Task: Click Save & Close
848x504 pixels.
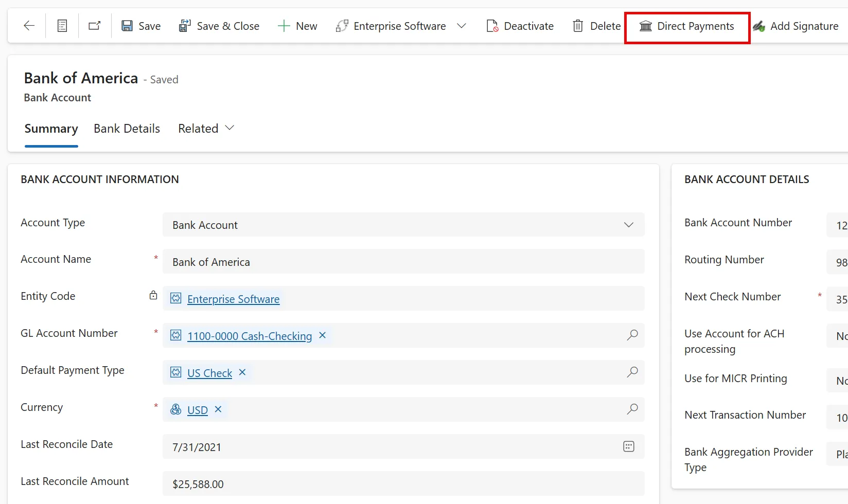Action: (x=219, y=26)
